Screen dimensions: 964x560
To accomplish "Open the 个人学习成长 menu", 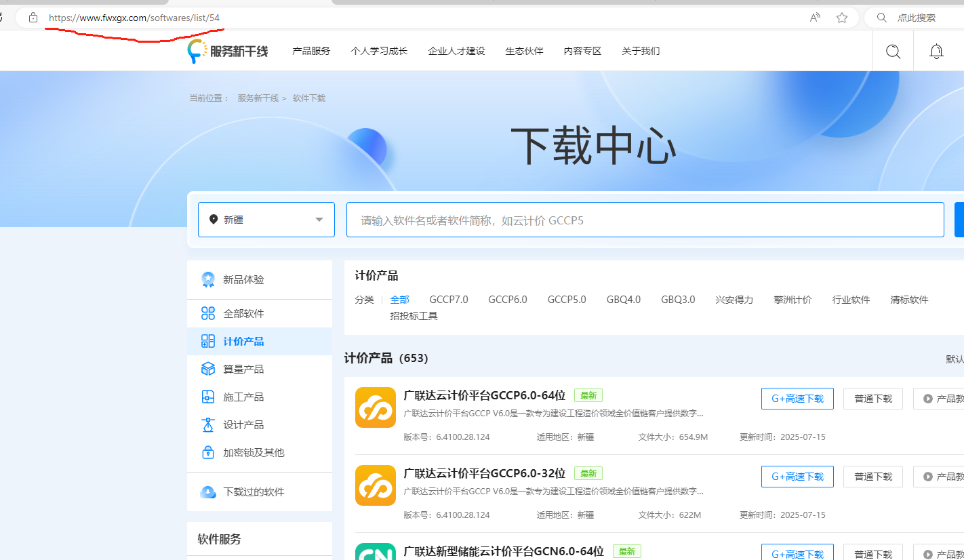I will pos(379,51).
